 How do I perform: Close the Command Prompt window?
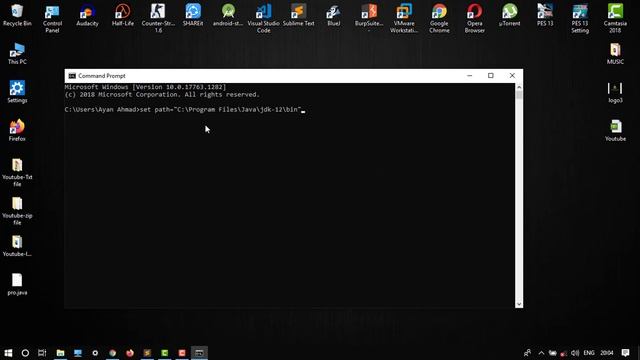pos(512,76)
